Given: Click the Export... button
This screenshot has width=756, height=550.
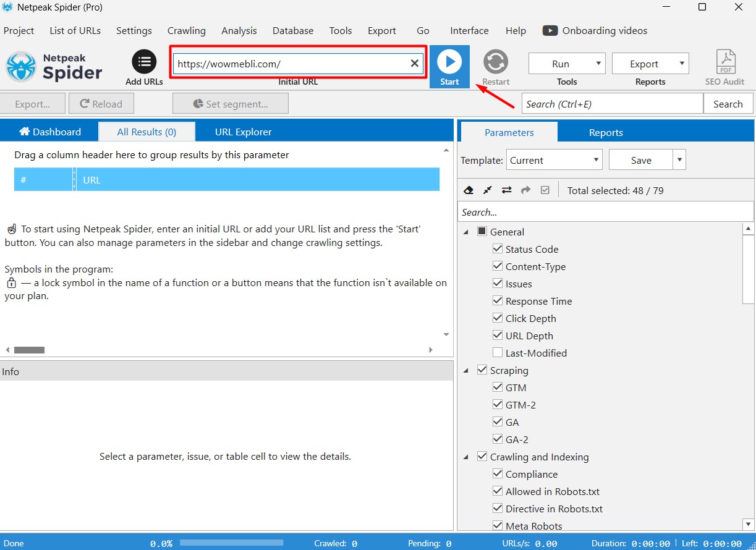Looking at the screenshot, I should pos(32,104).
